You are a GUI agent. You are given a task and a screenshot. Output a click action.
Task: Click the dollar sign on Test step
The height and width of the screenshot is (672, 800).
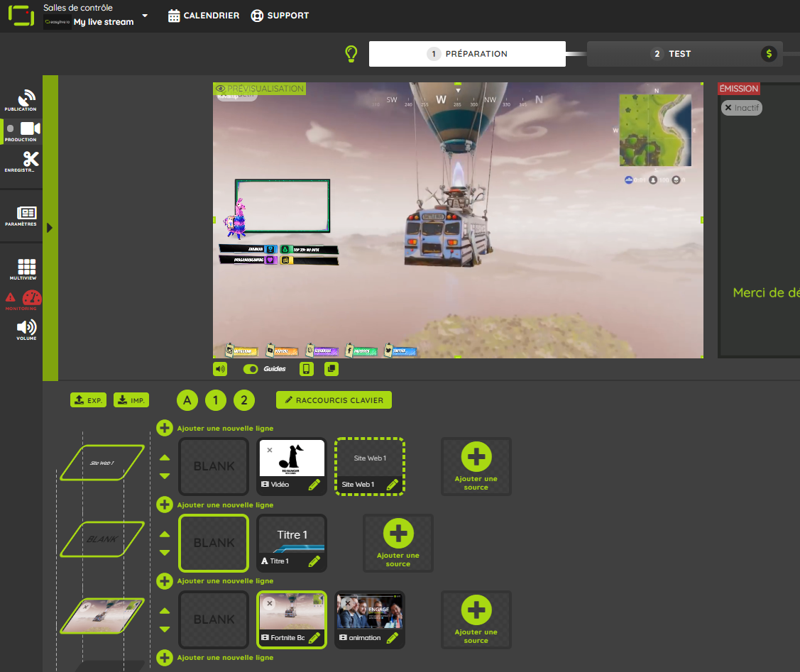769,53
